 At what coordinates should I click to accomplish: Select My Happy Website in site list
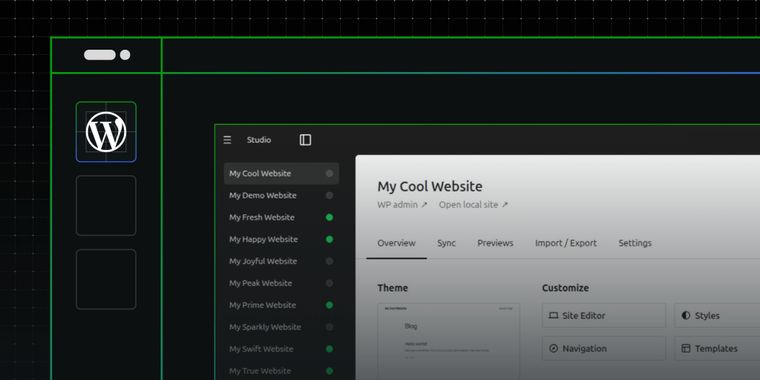[x=281, y=239]
